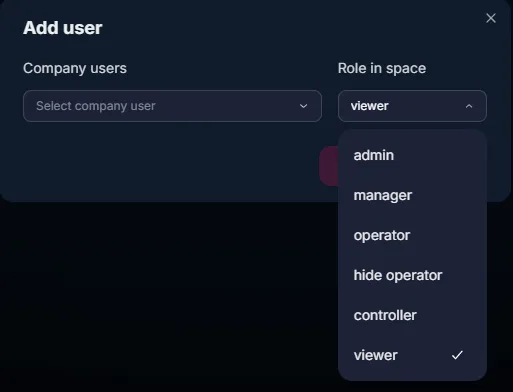Choose the manager role option
The image size is (513, 392).
tap(412, 195)
